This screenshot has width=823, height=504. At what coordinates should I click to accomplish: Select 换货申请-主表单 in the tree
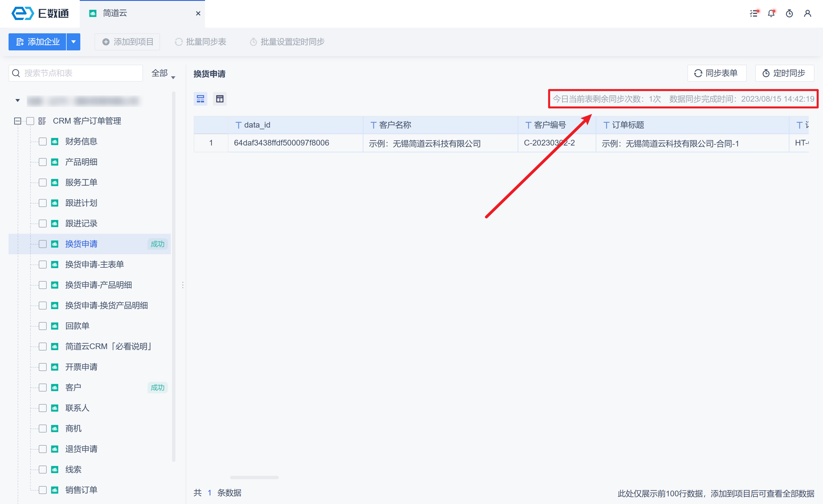[x=95, y=265]
